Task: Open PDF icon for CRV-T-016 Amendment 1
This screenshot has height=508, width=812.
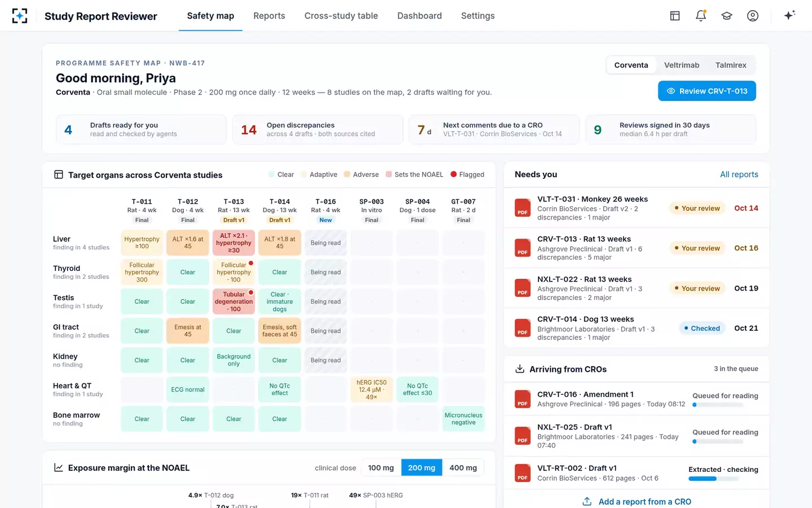Action: (523, 399)
